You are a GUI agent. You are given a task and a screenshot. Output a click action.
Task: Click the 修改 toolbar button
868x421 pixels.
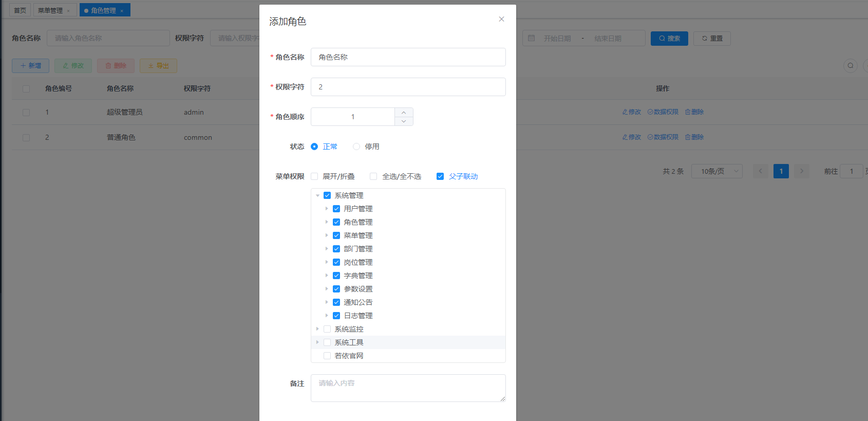coord(73,66)
